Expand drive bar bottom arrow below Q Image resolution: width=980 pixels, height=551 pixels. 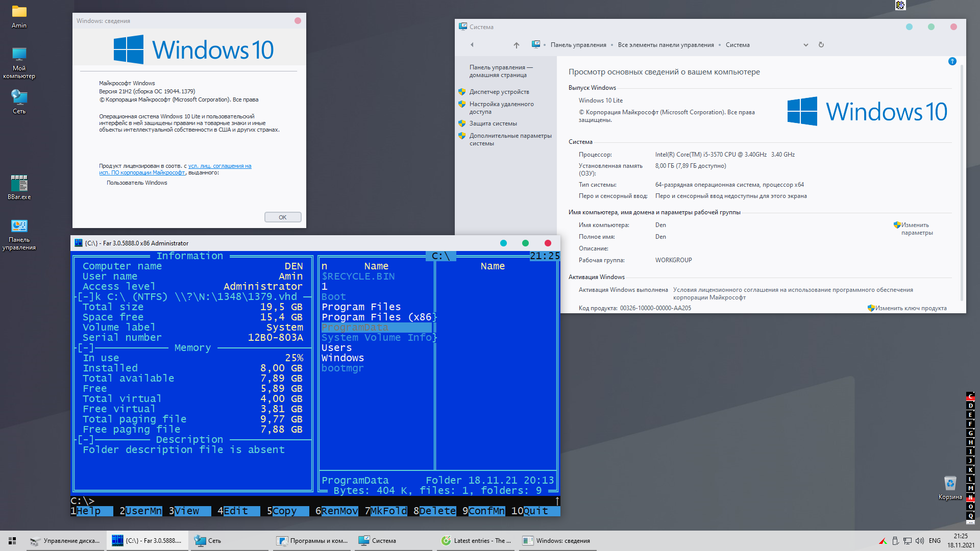[x=970, y=522]
